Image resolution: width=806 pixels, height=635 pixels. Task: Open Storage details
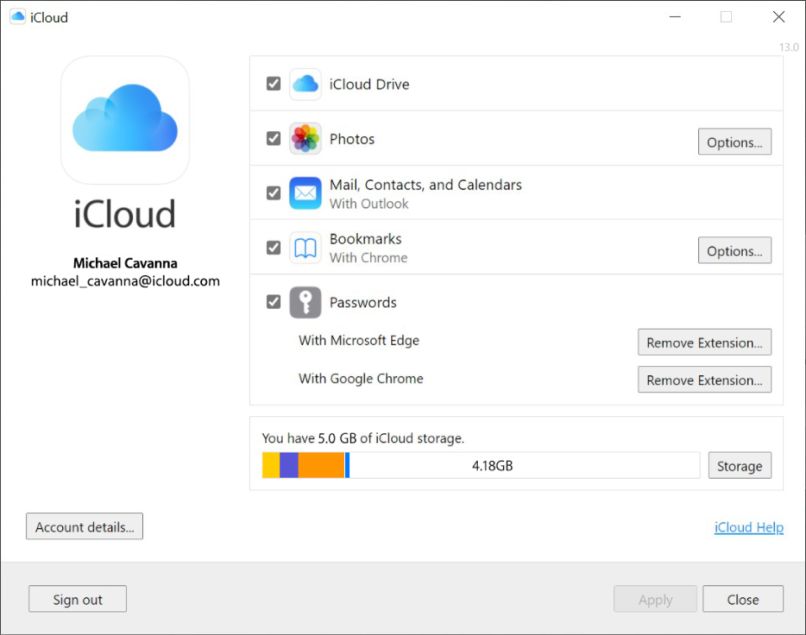[740, 465]
